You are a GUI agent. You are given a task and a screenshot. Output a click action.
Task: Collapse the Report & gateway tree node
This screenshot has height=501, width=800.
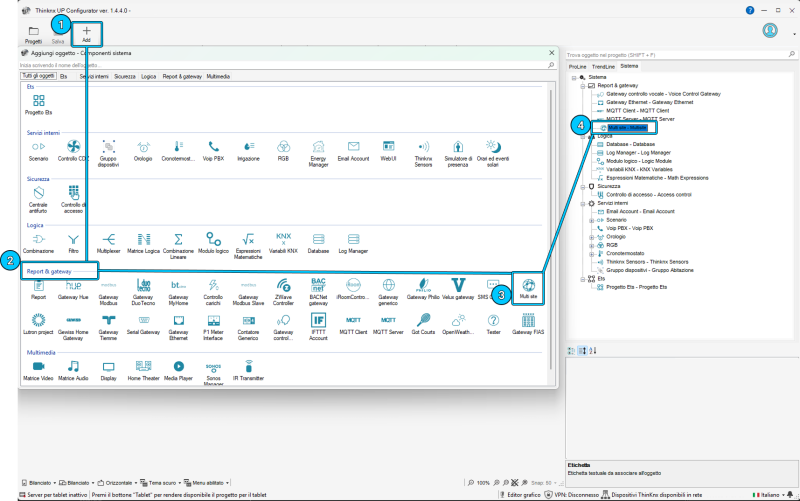point(583,86)
